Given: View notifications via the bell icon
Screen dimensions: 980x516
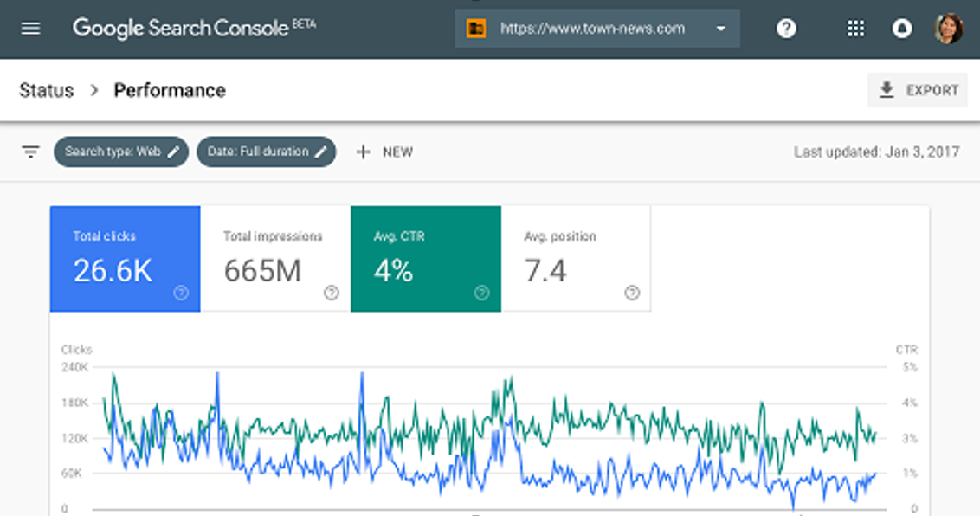Looking at the screenshot, I should click(903, 28).
